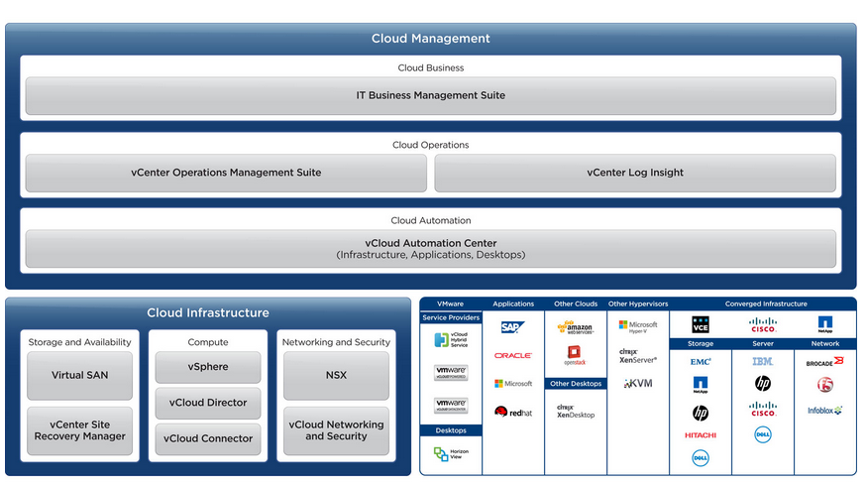Click the Server subheader

point(763,344)
